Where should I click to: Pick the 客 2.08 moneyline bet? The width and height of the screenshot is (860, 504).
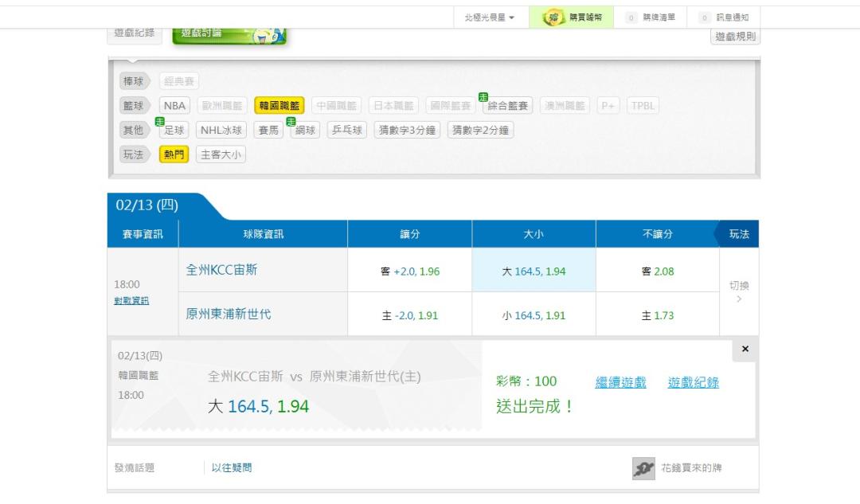click(x=658, y=271)
